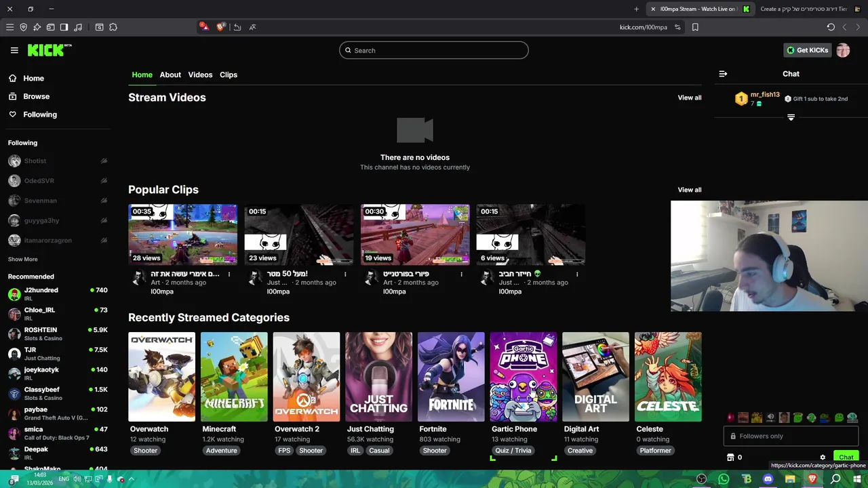Open chat settings gear icon

click(823, 457)
